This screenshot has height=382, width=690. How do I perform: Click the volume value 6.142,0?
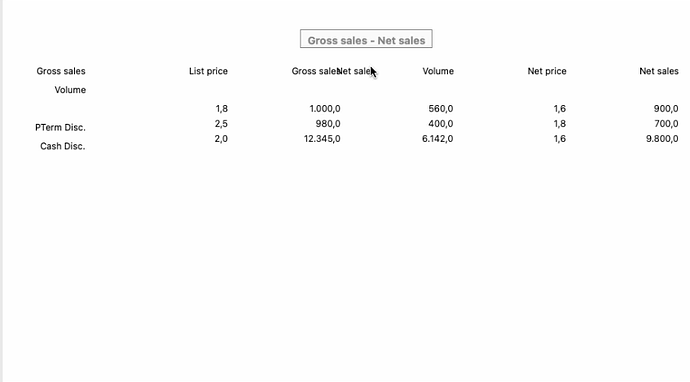click(437, 139)
